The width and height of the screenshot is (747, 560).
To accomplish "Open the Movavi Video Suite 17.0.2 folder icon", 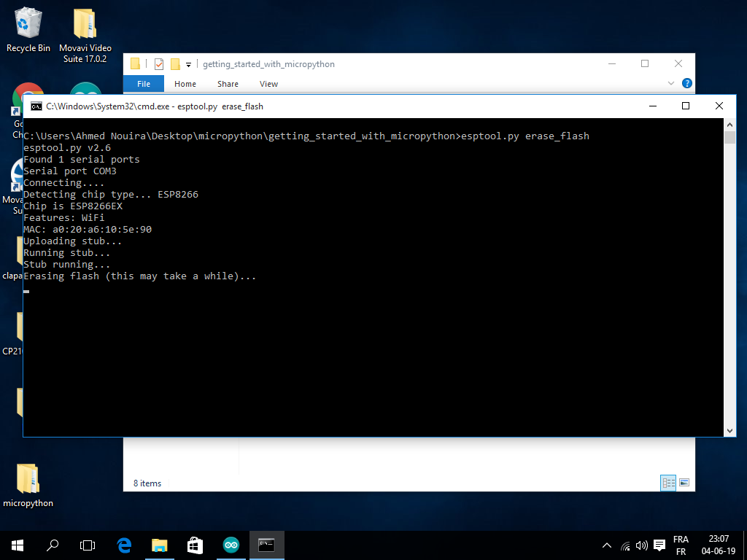I will (x=85, y=35).
